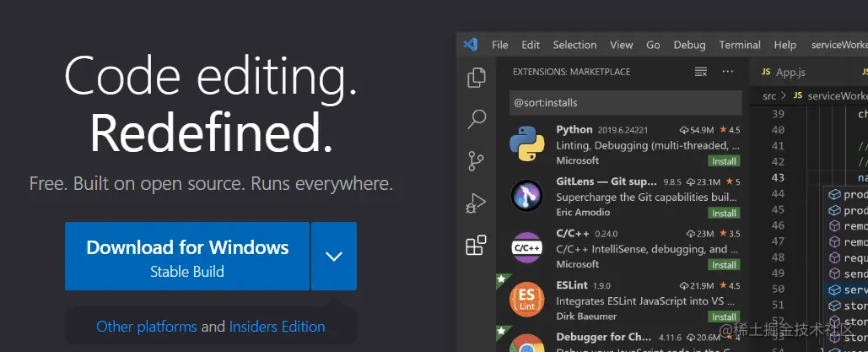Click the @sort:installs search field
The height and width of the screenshot is (352, 868).
[x=626, y=102]
